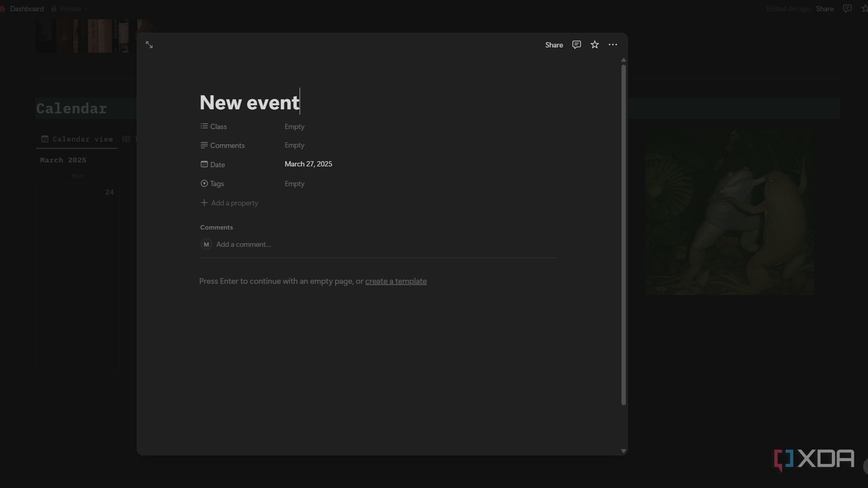Viewport: 868px width, 488px height.
Task: Click the modal scrollbar up arrow
Action: [x=623, y=60]
